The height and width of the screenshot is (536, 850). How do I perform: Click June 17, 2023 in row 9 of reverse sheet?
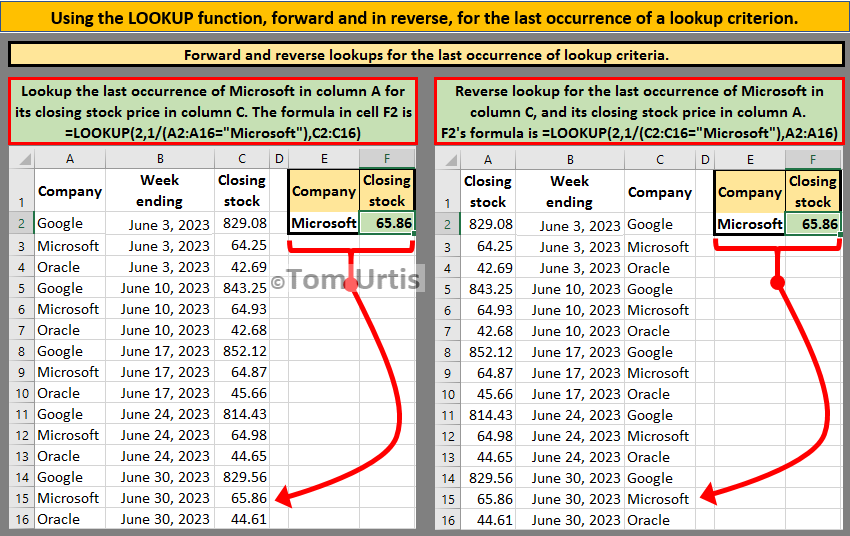[570, 373]
